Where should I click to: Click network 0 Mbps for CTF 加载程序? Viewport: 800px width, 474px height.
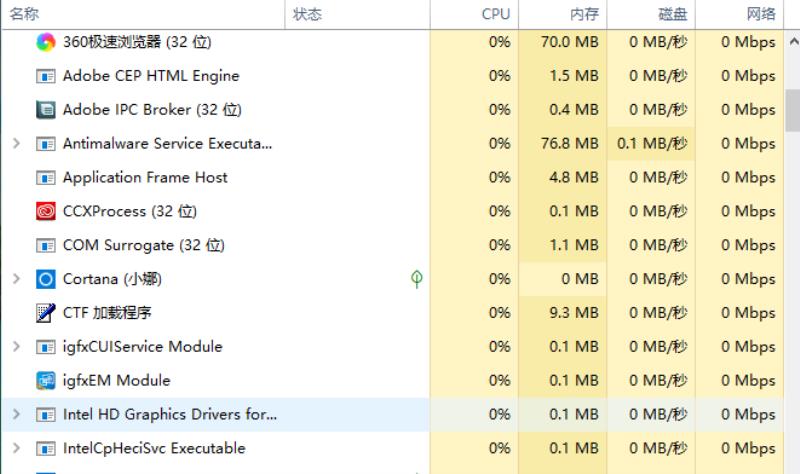[x=748, y=313]
